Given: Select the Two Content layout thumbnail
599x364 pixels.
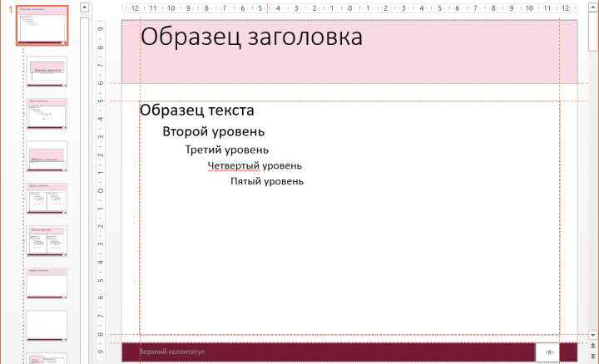Looking at the screenshot, I should tap(47, 199).
